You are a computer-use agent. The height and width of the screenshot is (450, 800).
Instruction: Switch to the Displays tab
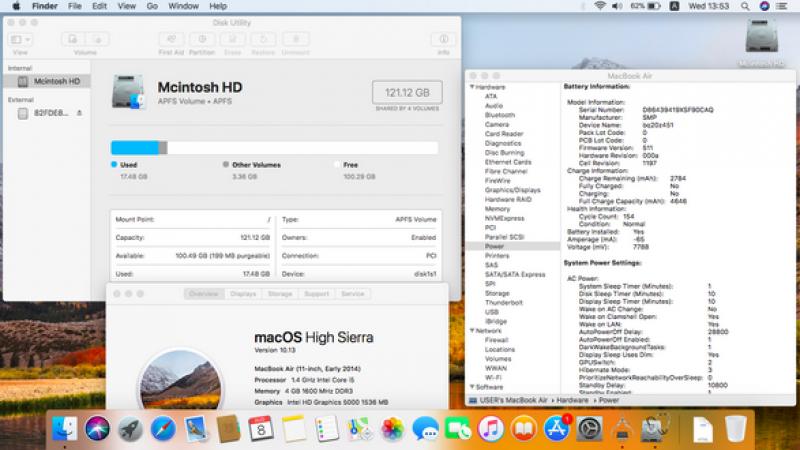243,294
